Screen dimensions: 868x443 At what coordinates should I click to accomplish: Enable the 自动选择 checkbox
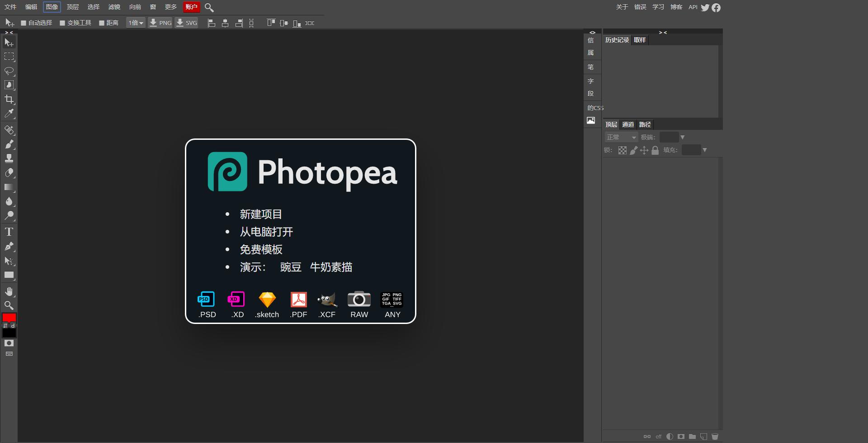[x=24, y=23]
